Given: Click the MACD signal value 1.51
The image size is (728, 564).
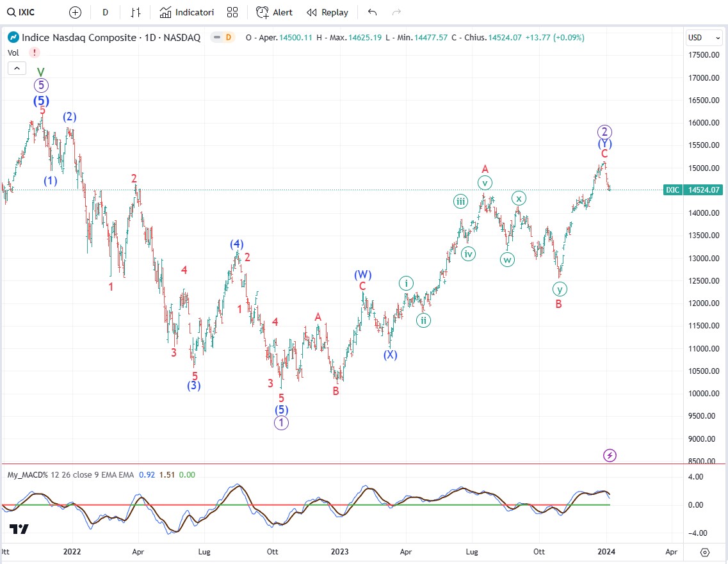Looking at the screenshot, I should pos(166,475).
